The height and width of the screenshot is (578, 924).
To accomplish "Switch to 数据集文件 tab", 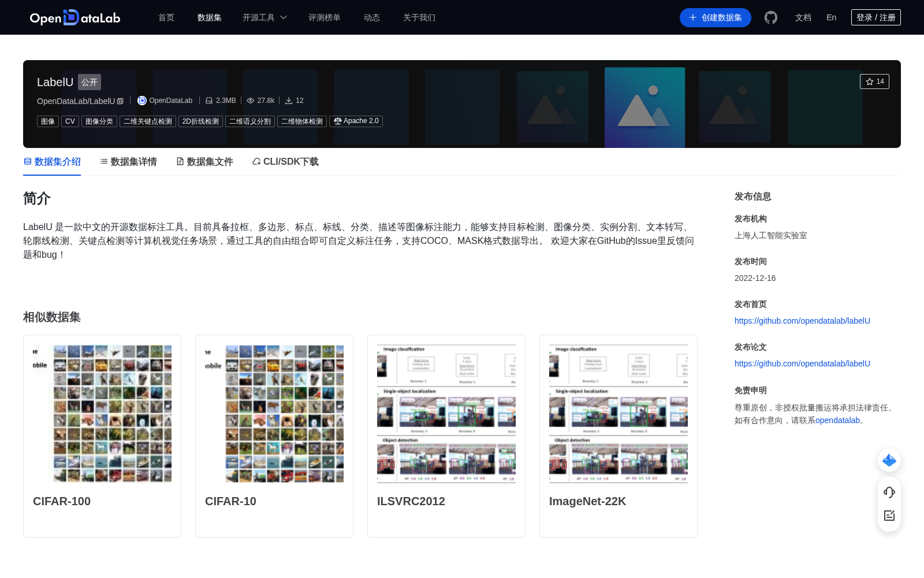I will (204, 162).
